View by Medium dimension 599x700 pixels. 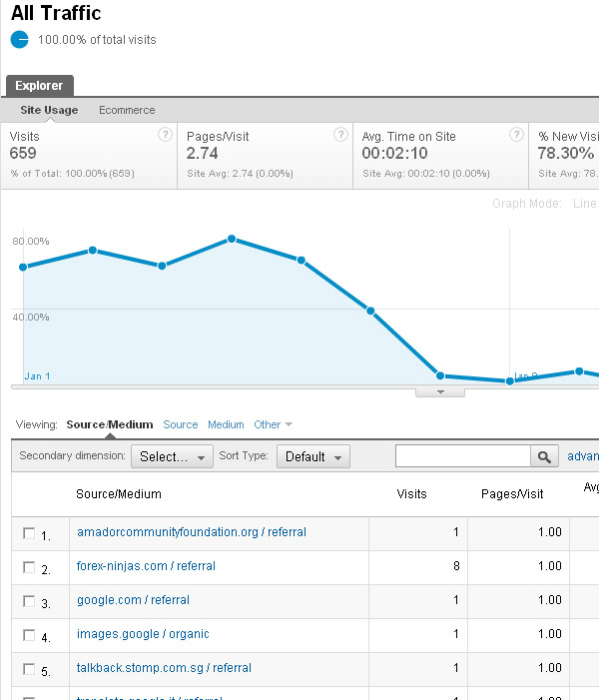pos(226,424)
